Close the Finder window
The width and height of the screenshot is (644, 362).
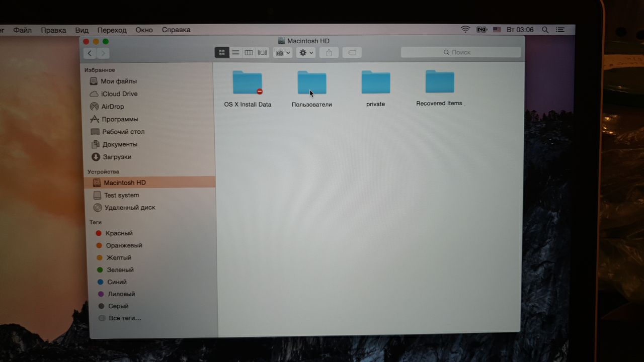click(86, 41)
